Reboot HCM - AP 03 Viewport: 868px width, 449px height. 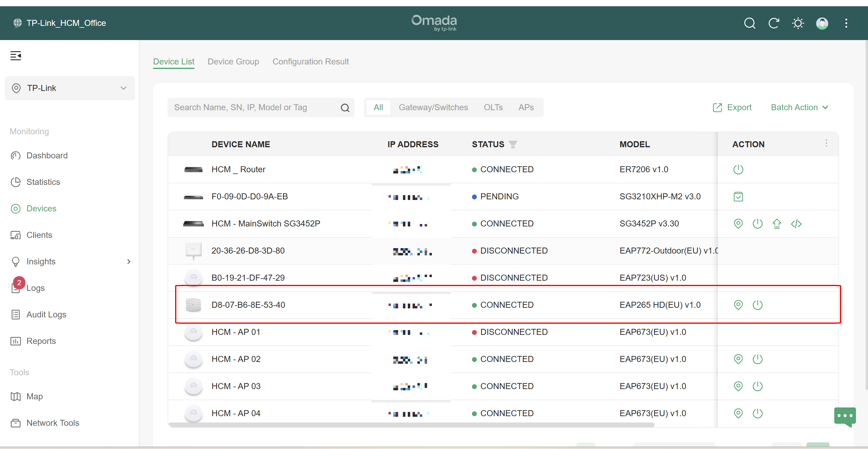click(x=757, y=386)
